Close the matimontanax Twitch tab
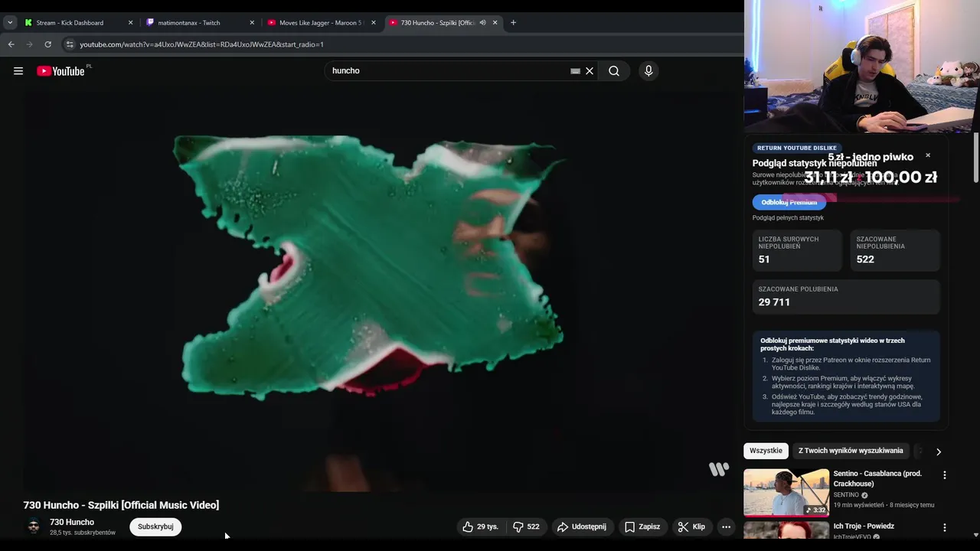 252,23
